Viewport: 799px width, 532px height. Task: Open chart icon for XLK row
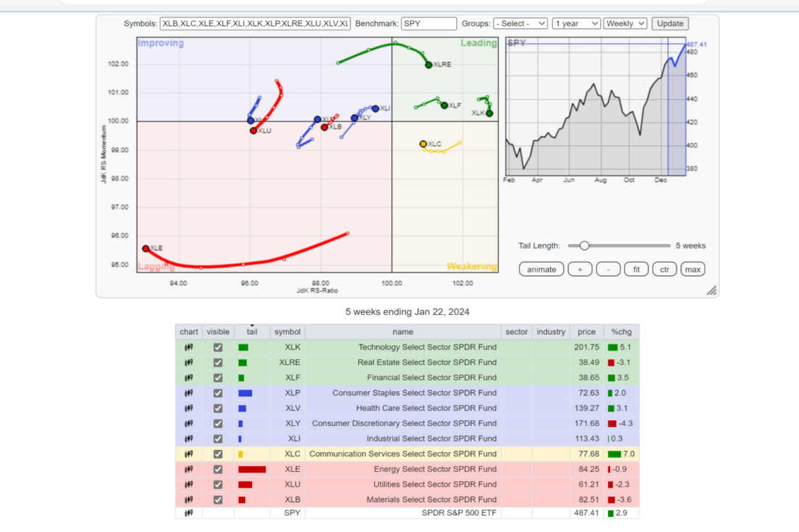(x=189, y=347)
